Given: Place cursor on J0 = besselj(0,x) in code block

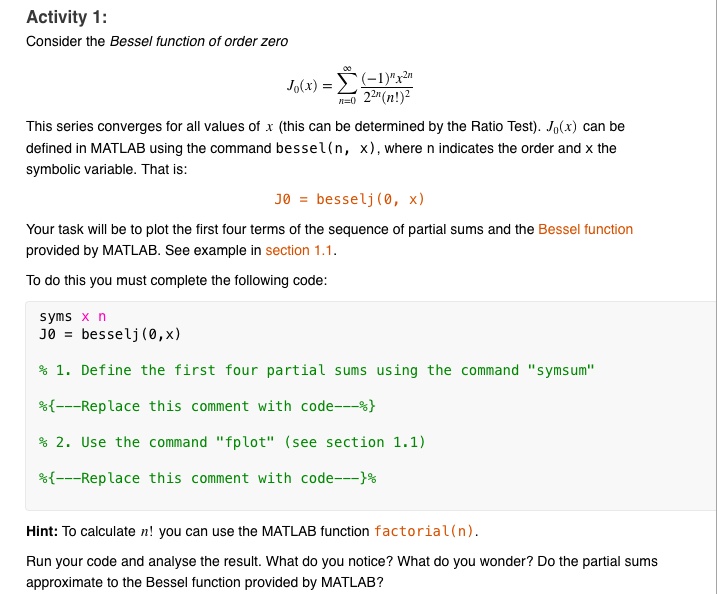Looking at the screenshot, I should (110, 334).
